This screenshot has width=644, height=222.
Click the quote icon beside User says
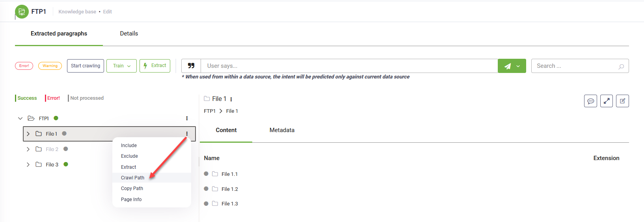coord(191,66)
